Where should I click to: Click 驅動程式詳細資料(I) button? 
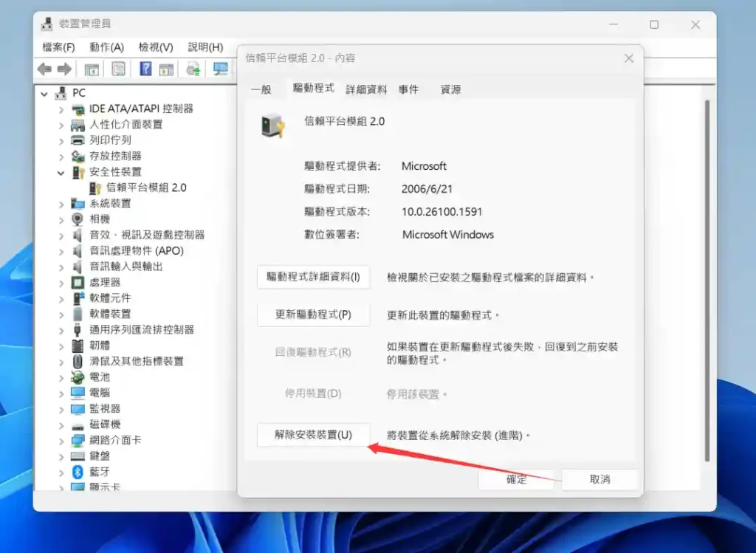point(313,277)
